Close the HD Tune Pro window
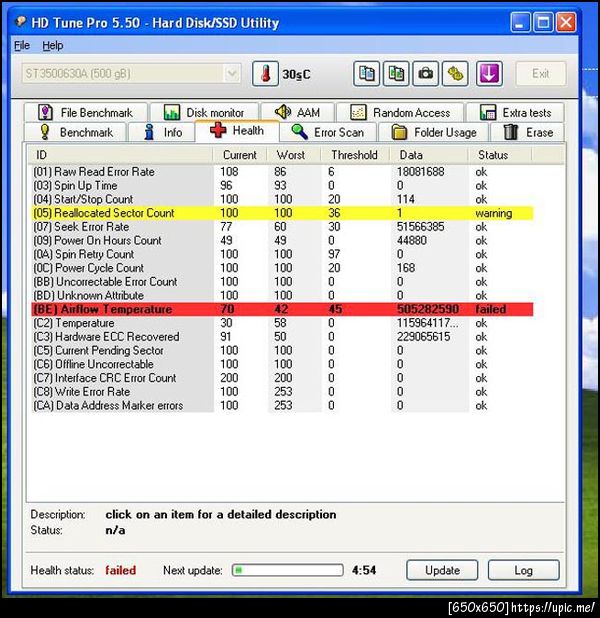 (566, 22)
